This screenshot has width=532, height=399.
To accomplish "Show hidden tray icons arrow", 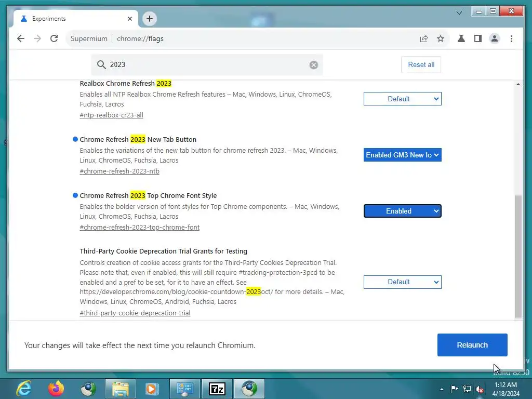I will coord(442,389).
